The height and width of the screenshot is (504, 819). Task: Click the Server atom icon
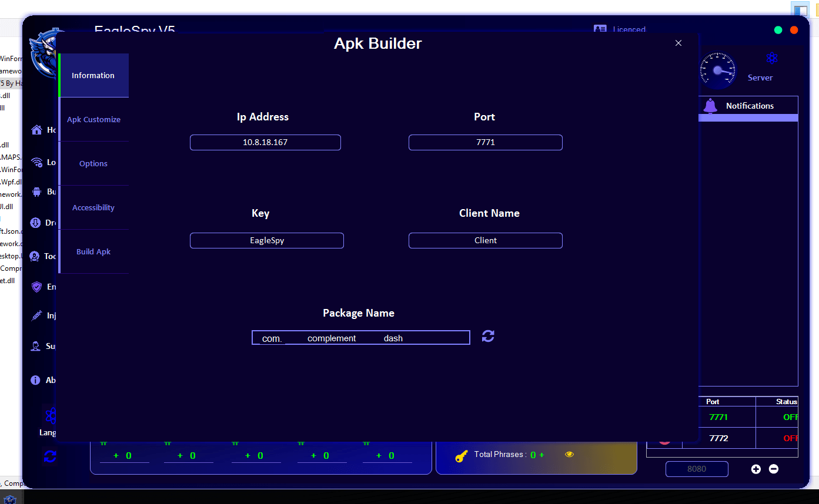click(x=771, y=58)
